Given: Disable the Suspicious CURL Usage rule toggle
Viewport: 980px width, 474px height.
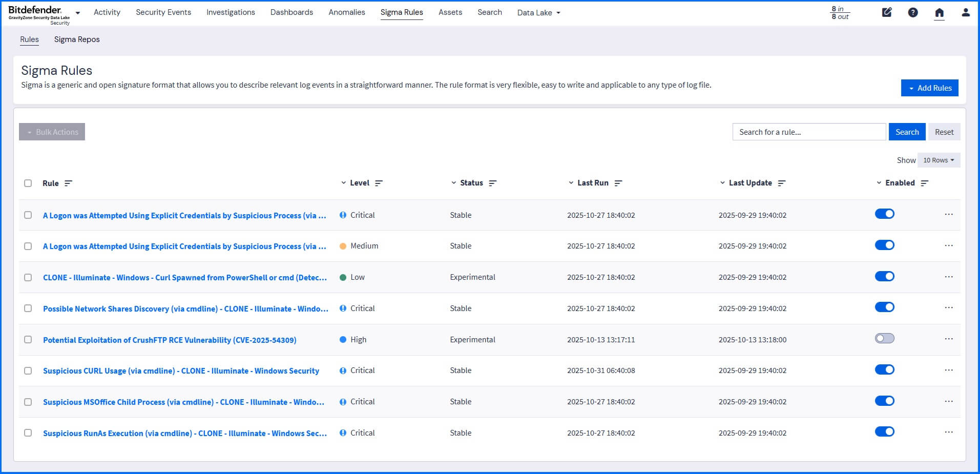Looking at the screenshot, I should (885, 369).
